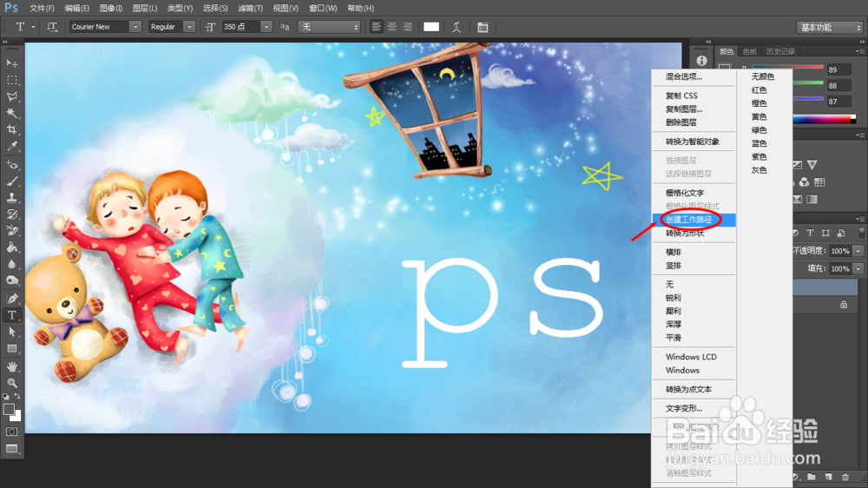Set left text alignment

pos(377,27)
